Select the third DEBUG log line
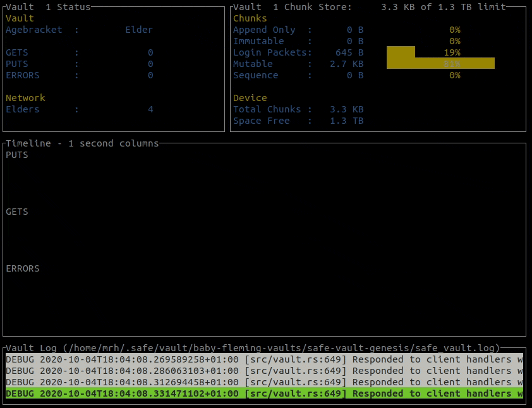The image size is (532, 408). pos(264,382)
